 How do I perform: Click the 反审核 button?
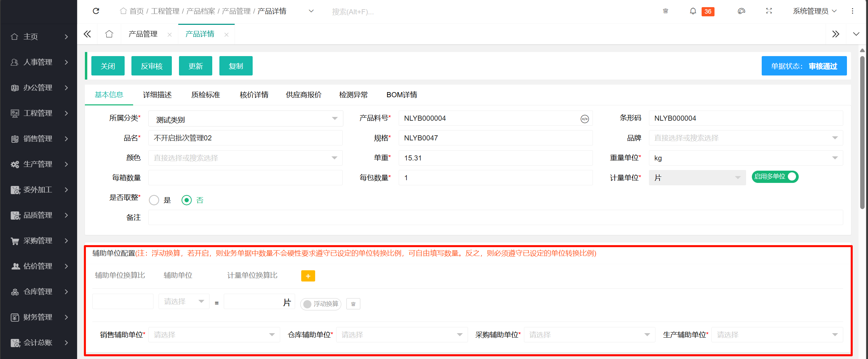(x=151, y=66)
